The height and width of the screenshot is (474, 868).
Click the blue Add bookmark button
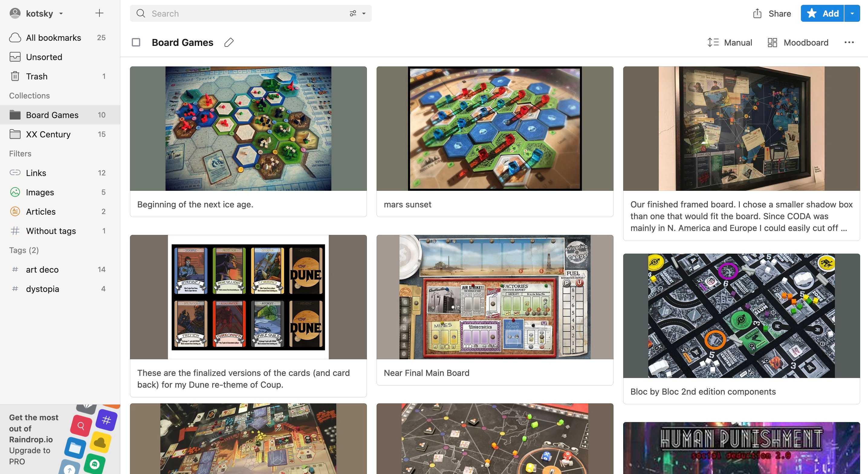tap(822, 14)
